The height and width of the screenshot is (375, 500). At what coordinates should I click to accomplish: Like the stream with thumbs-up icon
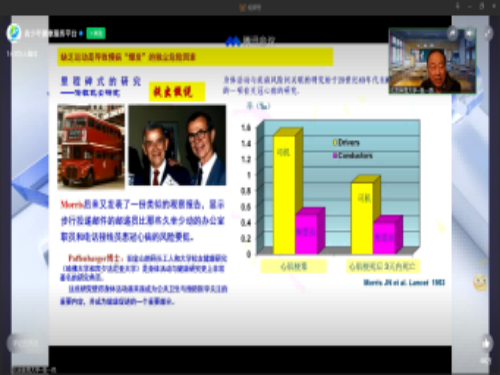486,343
